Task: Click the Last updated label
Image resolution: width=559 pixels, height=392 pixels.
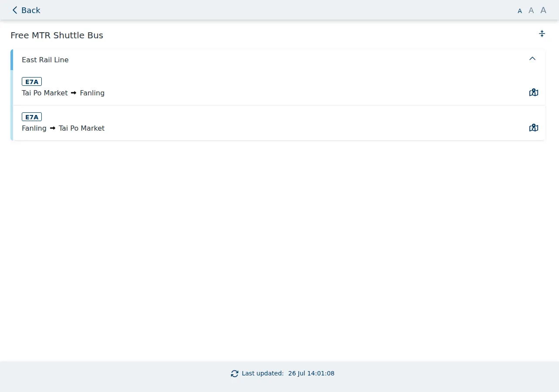Action: click(x=263, y=373)
